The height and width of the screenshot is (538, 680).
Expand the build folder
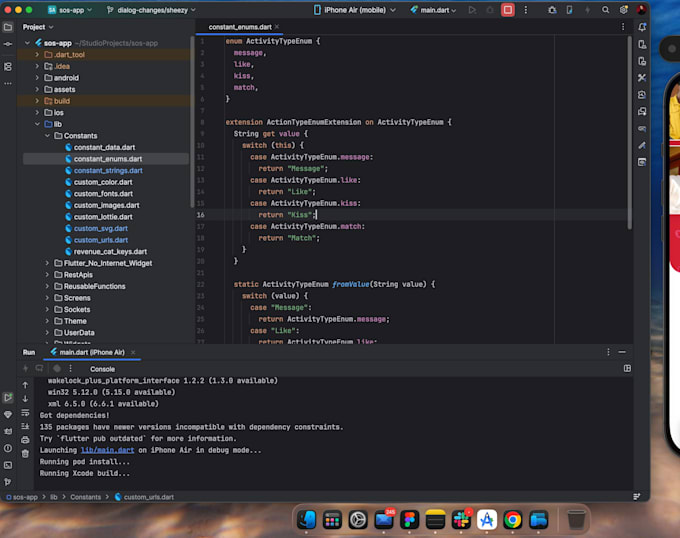[x=37, y=101]
